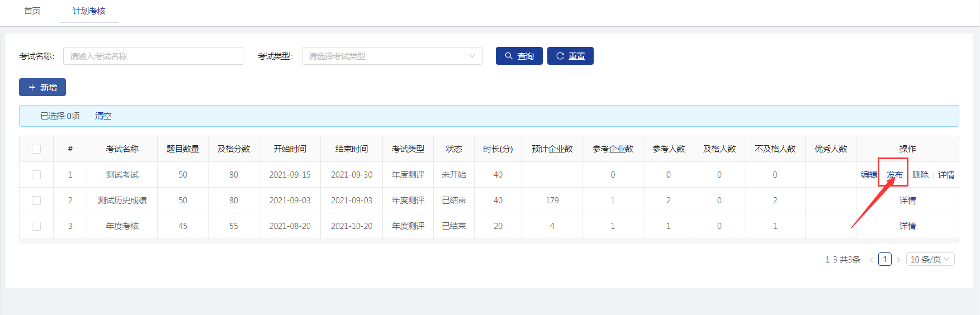The image size is (980, 315).
Task: Expand the 10 条/页 page size selector
Action: coord(930,259)
